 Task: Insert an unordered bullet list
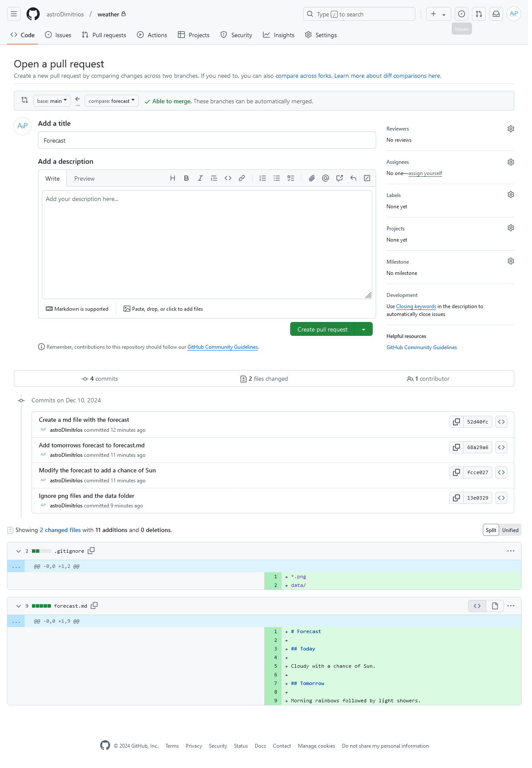[x=277, y=178]
